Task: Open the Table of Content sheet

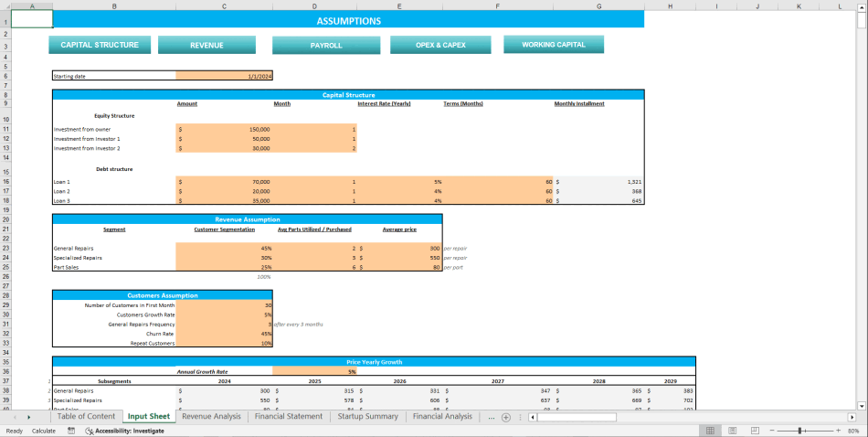Action: [x=86, y=417]
